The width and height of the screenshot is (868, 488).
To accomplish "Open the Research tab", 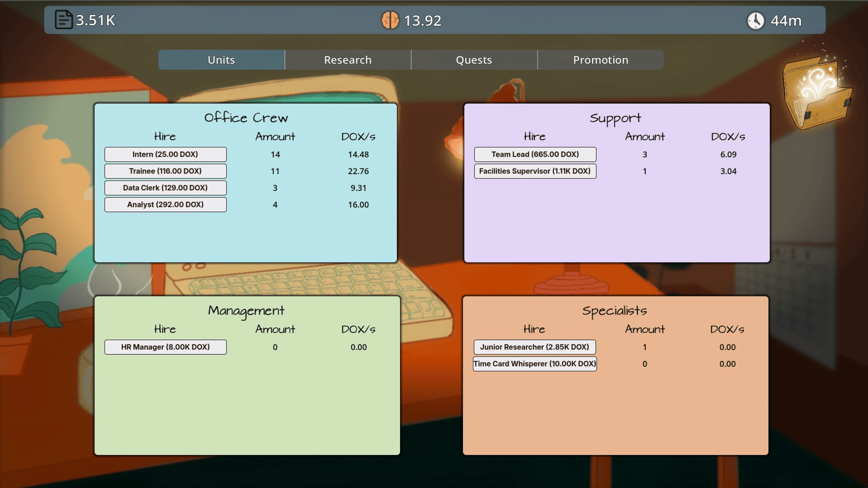I will [348, 60].
